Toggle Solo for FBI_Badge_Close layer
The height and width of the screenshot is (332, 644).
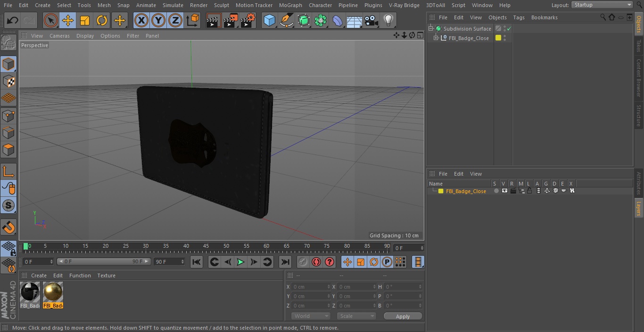496,191
